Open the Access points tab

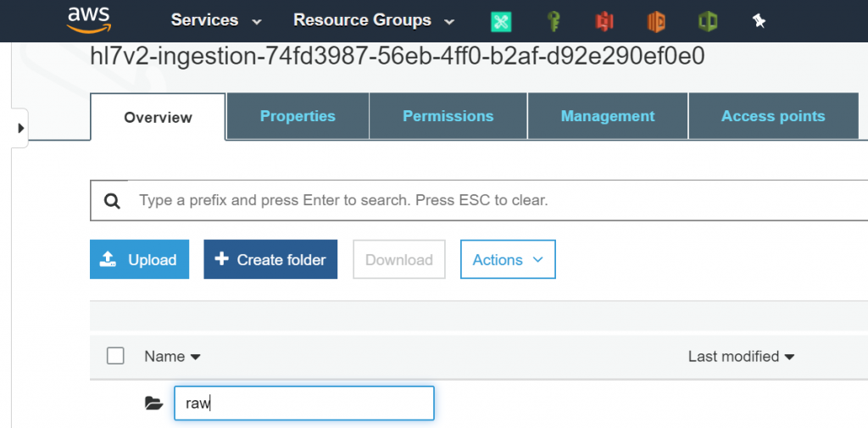click(x=773, y=116)
